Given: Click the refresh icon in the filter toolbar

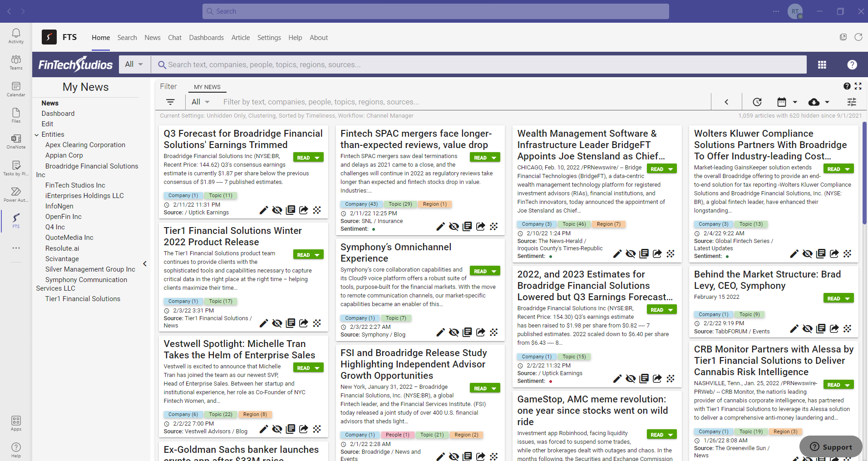Looking at the screenshot, I should pyautogui.click(x=757, y=102).
